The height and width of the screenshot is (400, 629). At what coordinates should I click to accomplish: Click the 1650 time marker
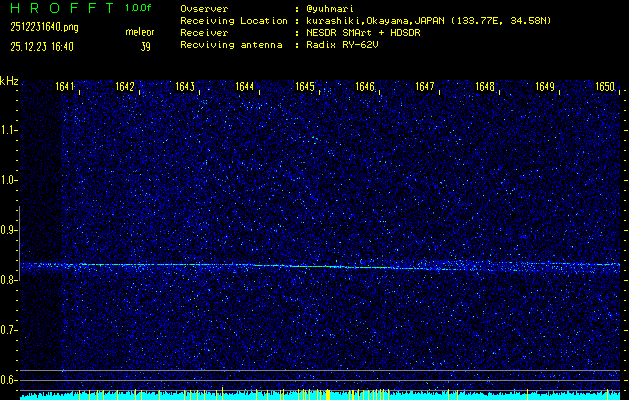coord(605,87)
